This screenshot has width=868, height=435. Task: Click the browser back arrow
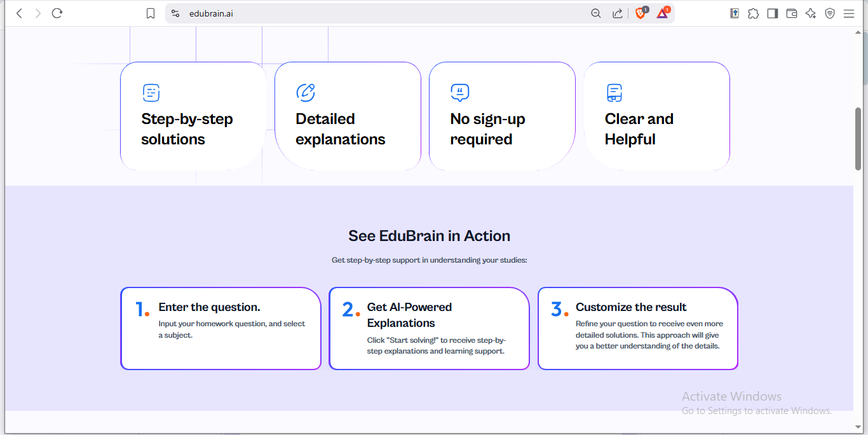[19, 13]
